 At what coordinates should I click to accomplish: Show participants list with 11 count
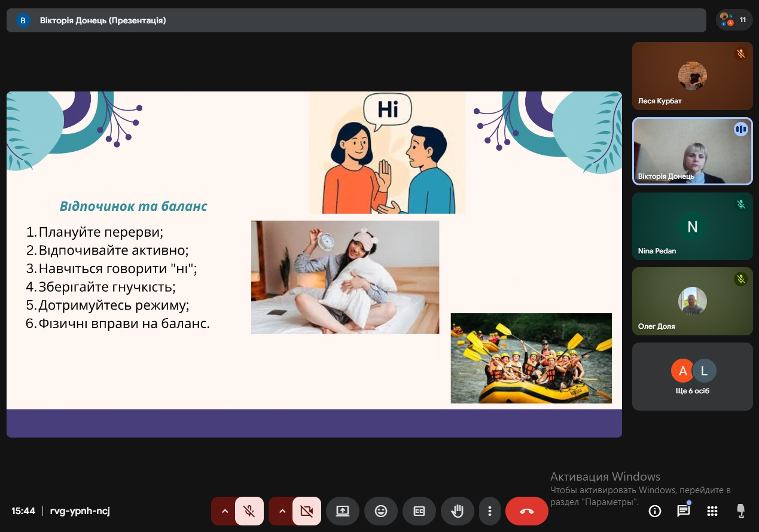734,20
